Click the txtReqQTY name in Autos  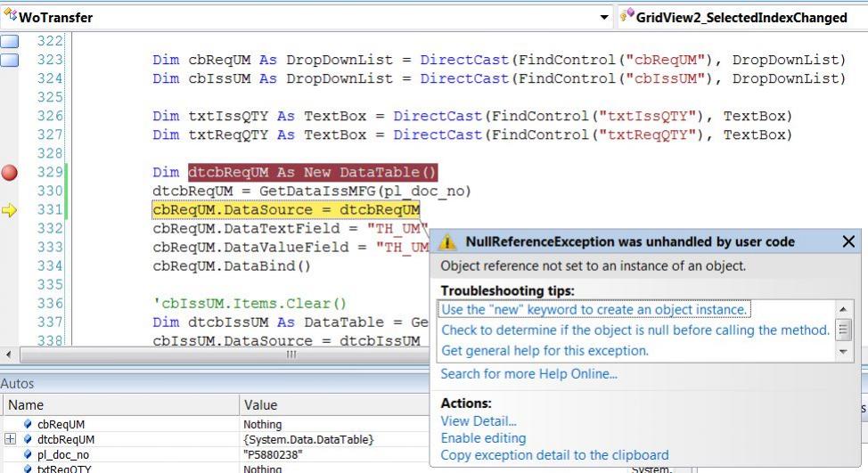pyautogui.click(x=64, y=469)
